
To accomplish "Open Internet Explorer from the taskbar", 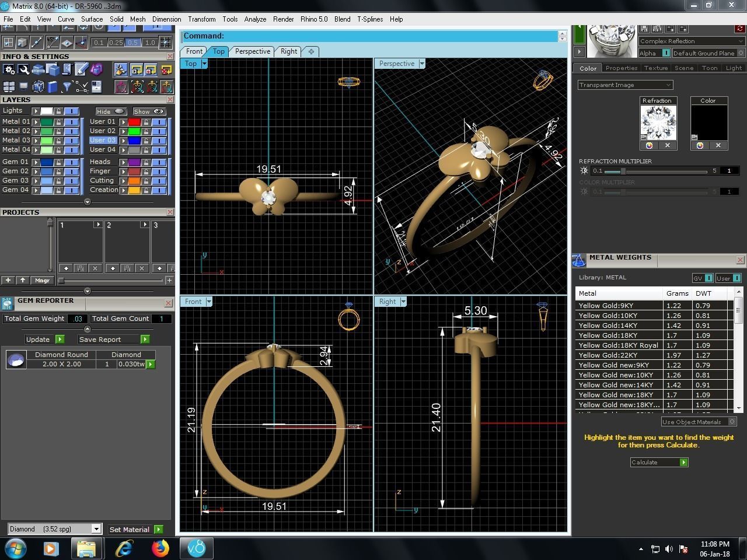I will click(x=124, y=548).
